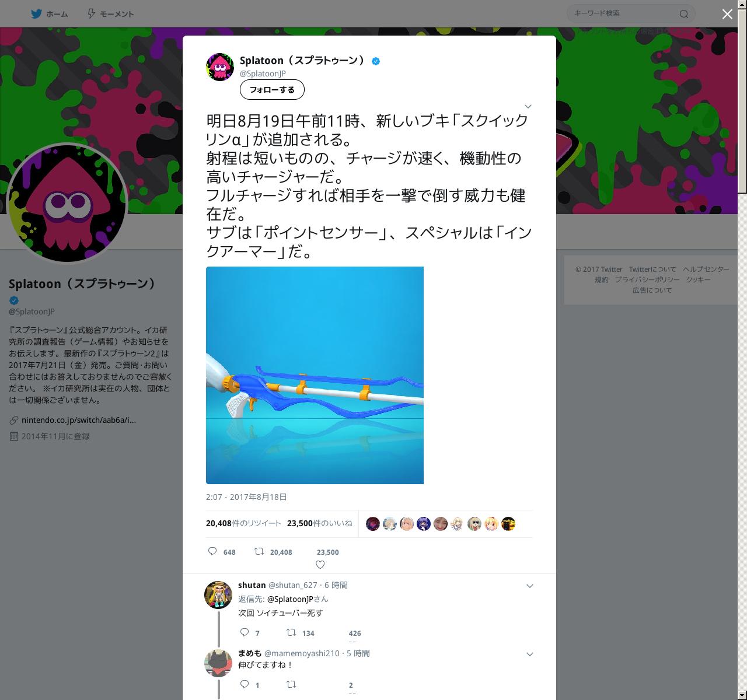View the 20,408 retweets list
Screen dimensions: 747x700
coord(243,523)
